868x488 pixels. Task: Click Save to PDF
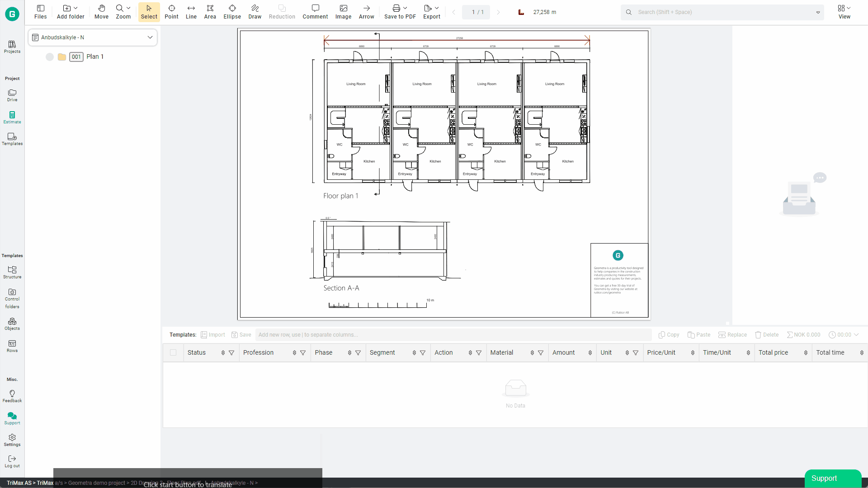tap(400, 12)
